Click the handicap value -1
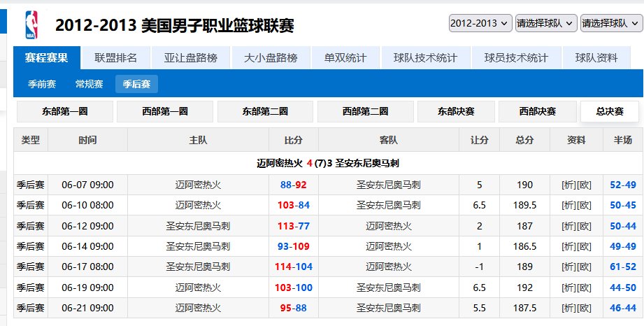644x326 pixels. click(479, 267)
